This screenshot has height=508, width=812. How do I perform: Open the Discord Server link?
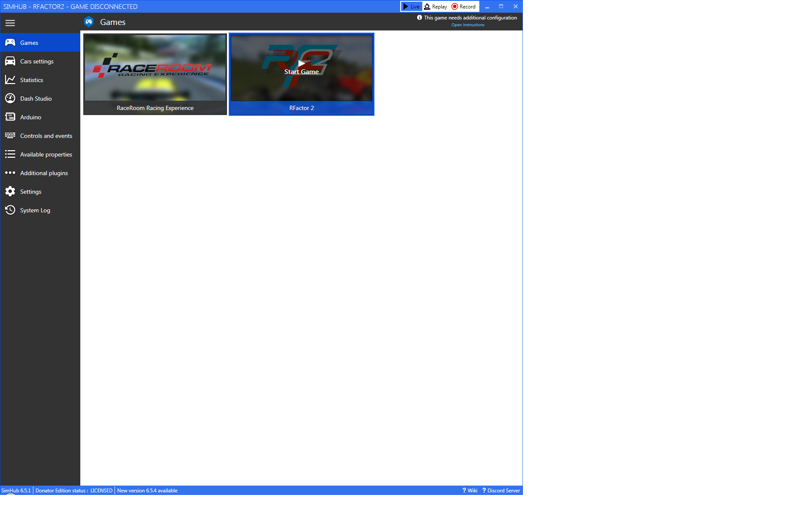pos(501,491)
